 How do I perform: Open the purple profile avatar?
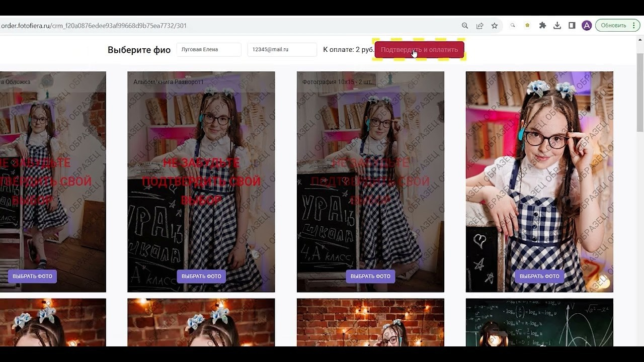point(587,26)
